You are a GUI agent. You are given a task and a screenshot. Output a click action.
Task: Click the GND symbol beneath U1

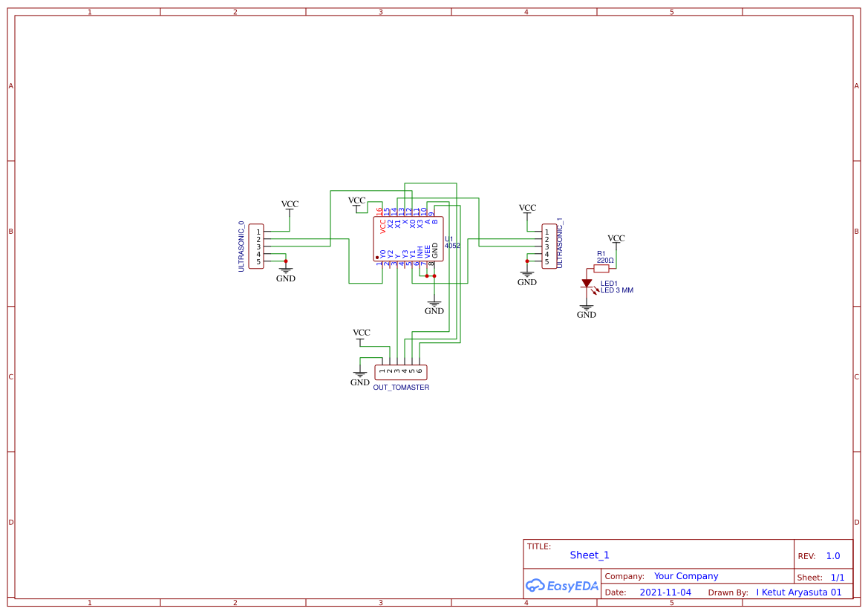coord(434,302)
